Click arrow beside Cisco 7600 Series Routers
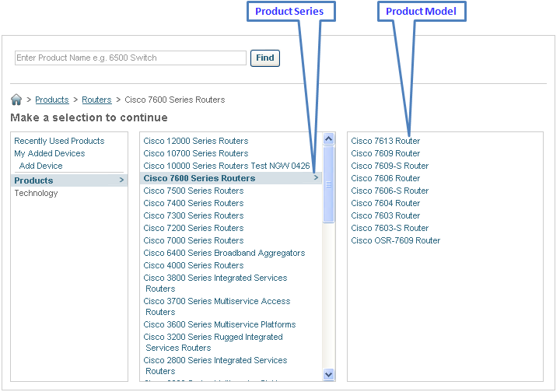The height and width of the screenshot is (392, 560). pos(316,177)
